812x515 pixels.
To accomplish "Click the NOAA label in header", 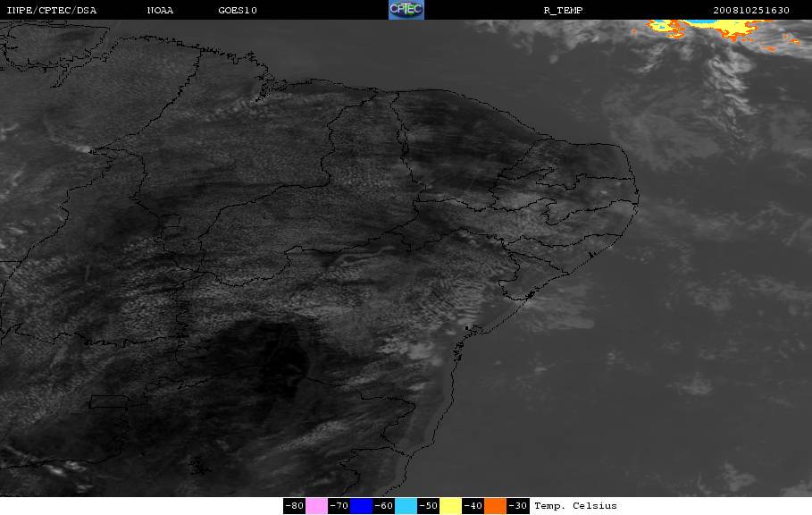I will (x=160, y=11).
